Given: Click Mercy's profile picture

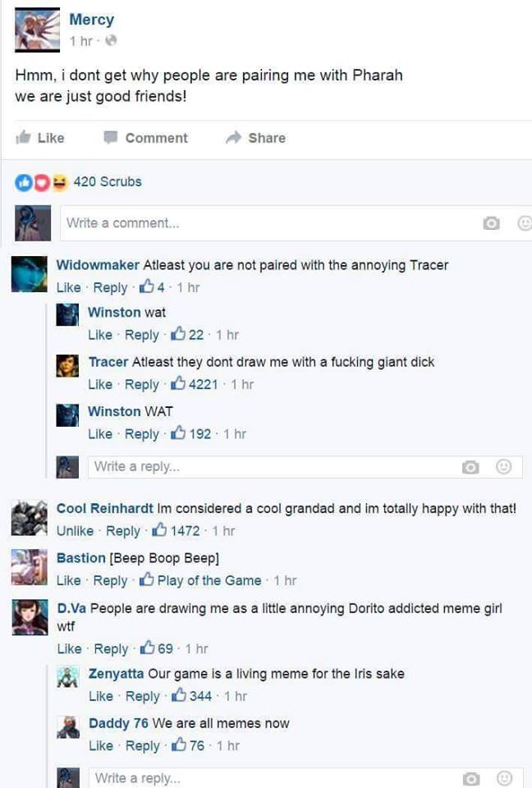Looking at the screenshot, I should [x=37, y=30].
